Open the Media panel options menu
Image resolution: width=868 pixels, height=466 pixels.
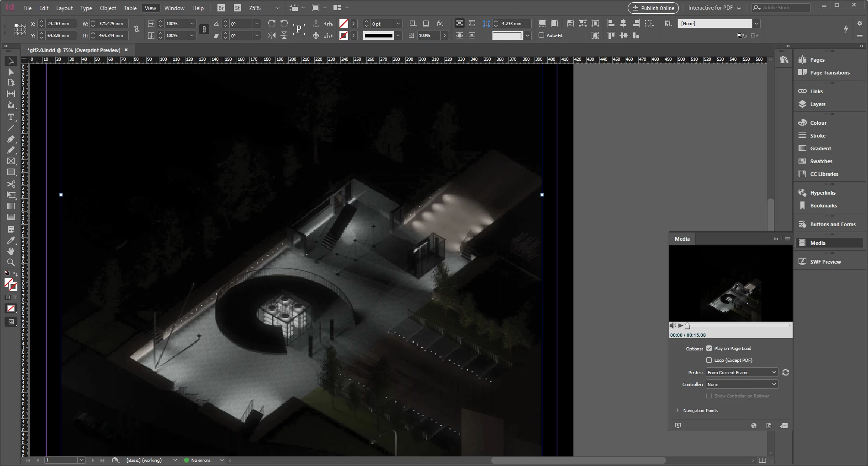pyautogui.click(x=788, y=239)
